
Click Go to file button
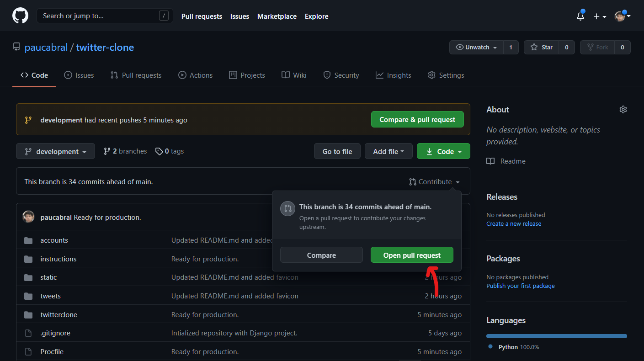pos(337,151)
